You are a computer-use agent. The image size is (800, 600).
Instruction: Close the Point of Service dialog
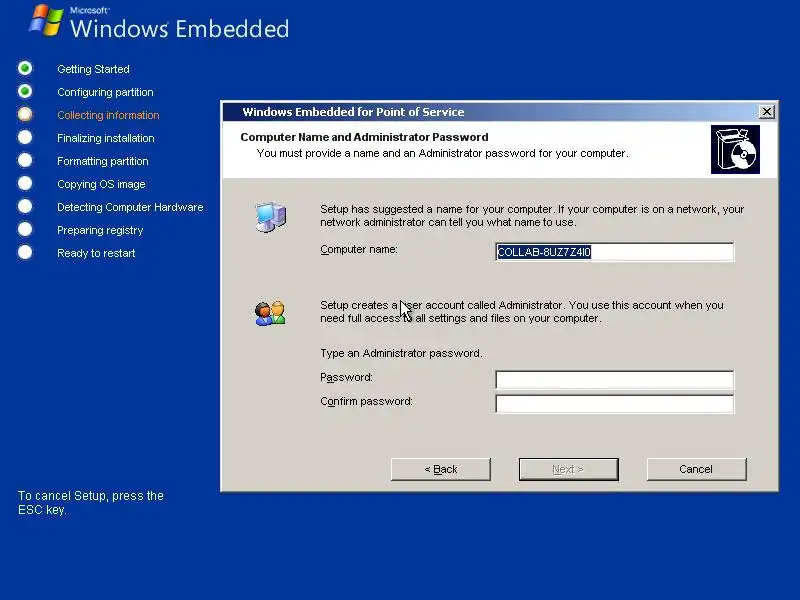[x=766, y=112]
